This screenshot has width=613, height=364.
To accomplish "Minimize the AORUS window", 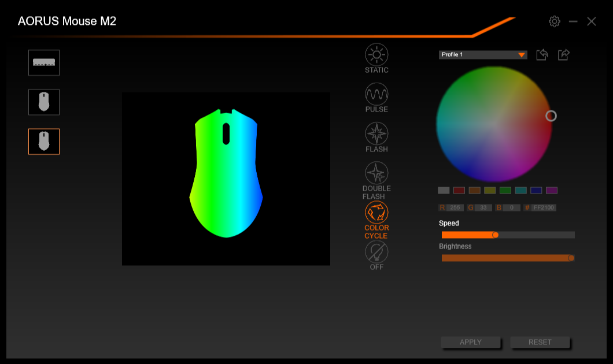I will coord(573,21).
